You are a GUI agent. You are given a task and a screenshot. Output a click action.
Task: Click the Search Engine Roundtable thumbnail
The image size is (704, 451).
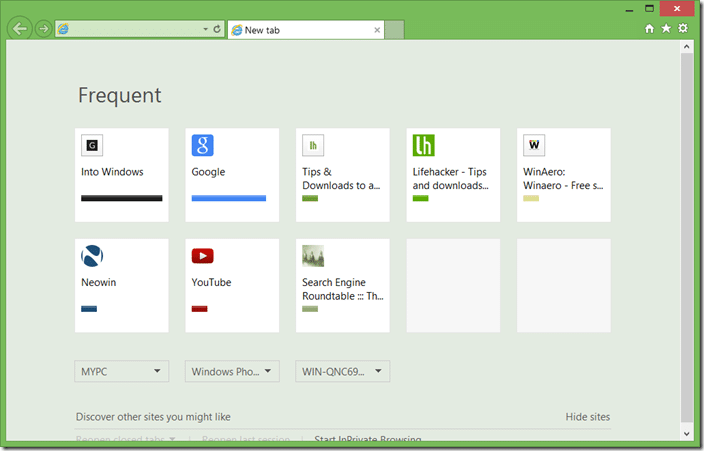[x=313, y=256]
